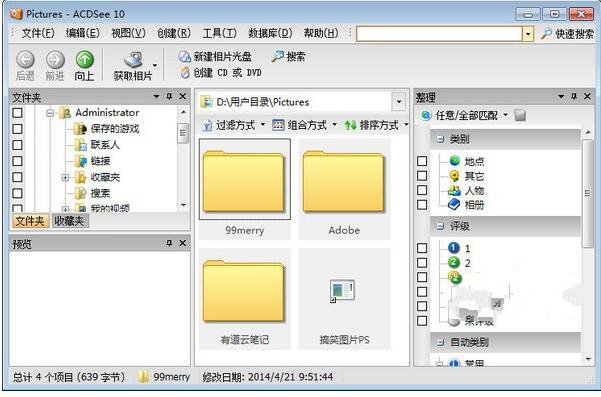Close the 整理 organize panel

(x=587, y=97)
